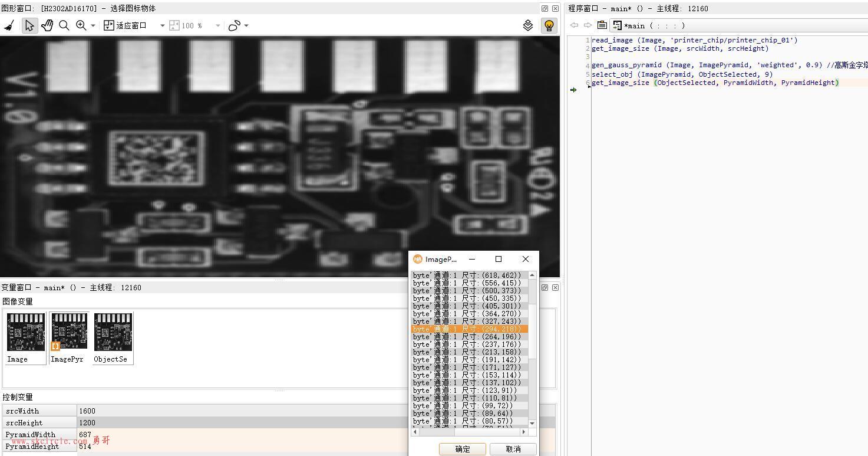Click the 取消 cancel button
The width and height of the screenshot is (868, 456).
click(513, 449)
